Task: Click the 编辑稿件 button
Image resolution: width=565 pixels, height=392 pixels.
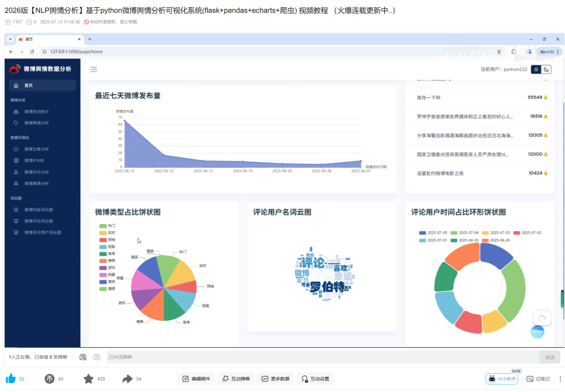Action: click(x=196, y=379)
